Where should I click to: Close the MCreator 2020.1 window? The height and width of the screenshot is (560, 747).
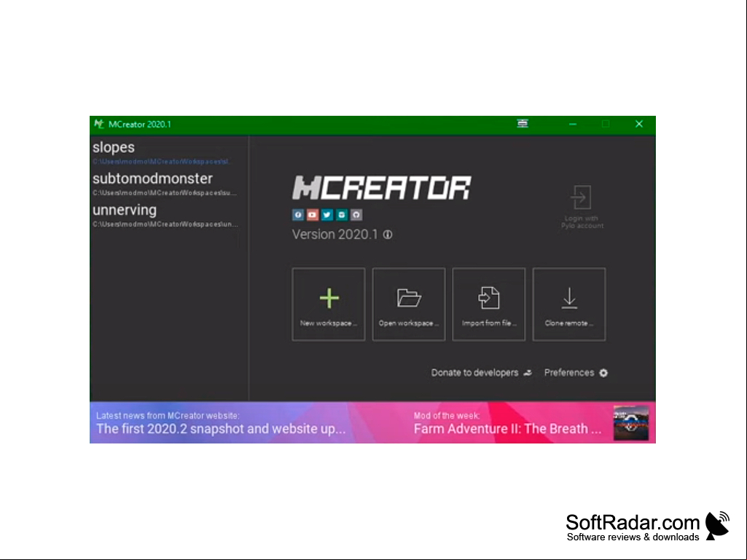point(639,125)
